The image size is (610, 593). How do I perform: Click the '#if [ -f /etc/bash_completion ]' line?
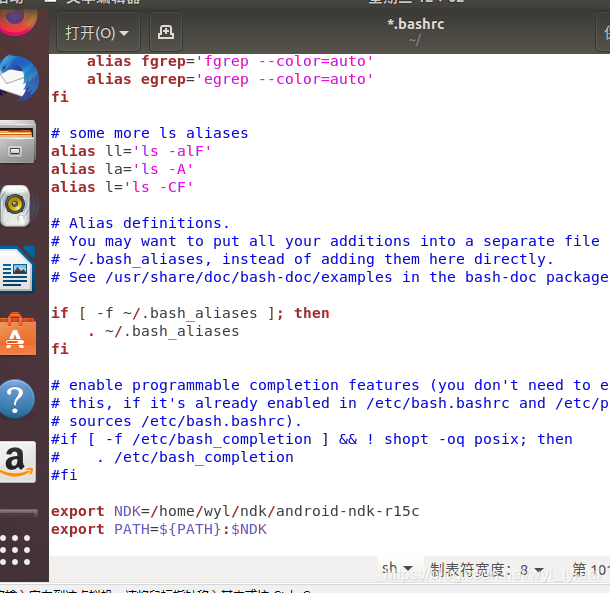coord(312,439)
